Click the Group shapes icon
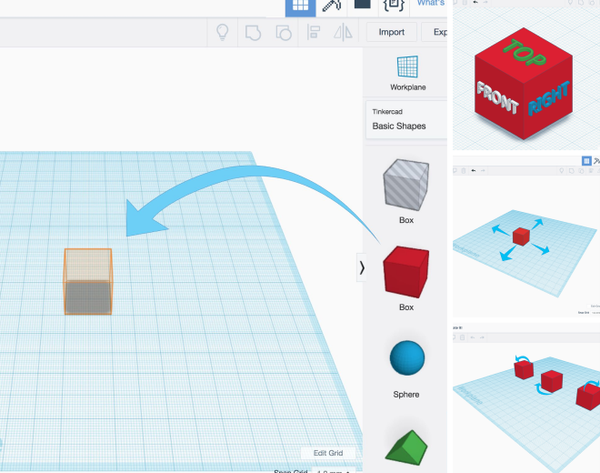This screenshot has height=473, width=600. [253, 33]
